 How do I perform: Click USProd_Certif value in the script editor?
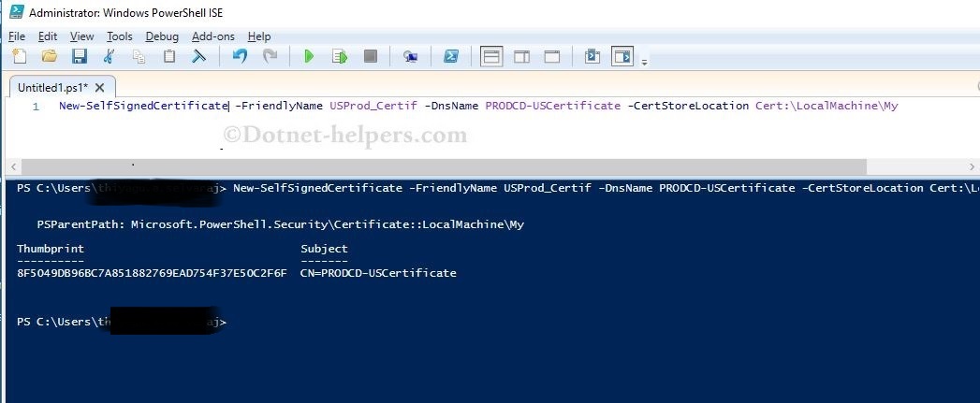tap(373, 106)
